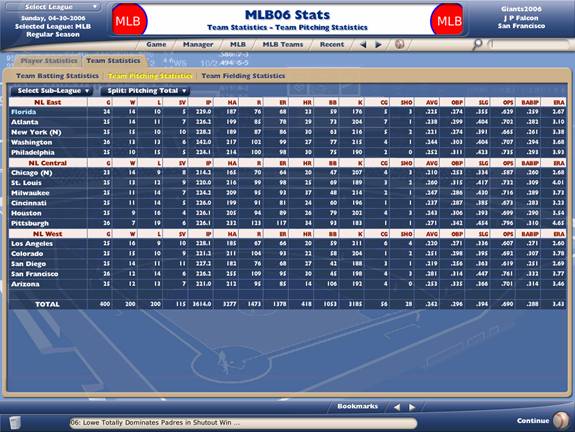Click the NL East division header
The image size is (575, 432).
[x=48, y=102]
